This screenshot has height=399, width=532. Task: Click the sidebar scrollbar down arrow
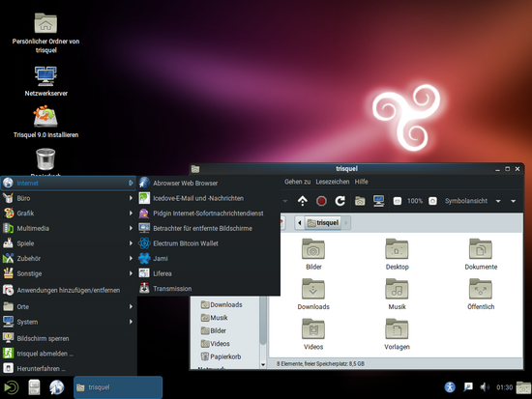click(263, 365)
